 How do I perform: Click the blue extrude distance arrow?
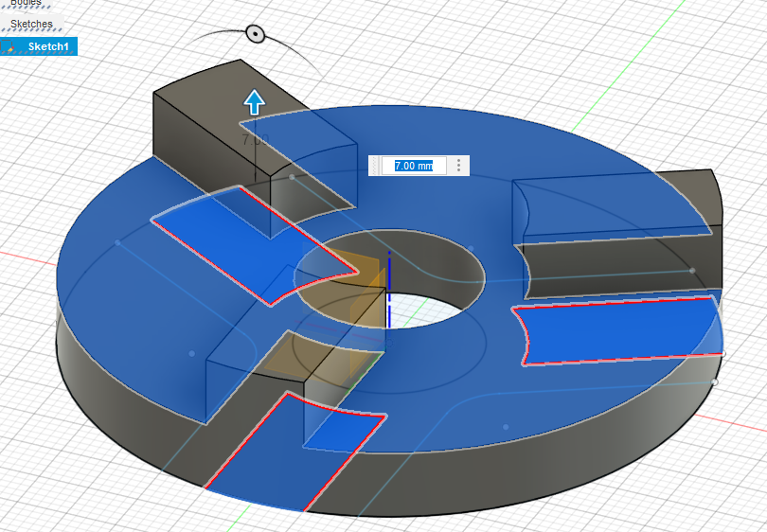point(255,102)
